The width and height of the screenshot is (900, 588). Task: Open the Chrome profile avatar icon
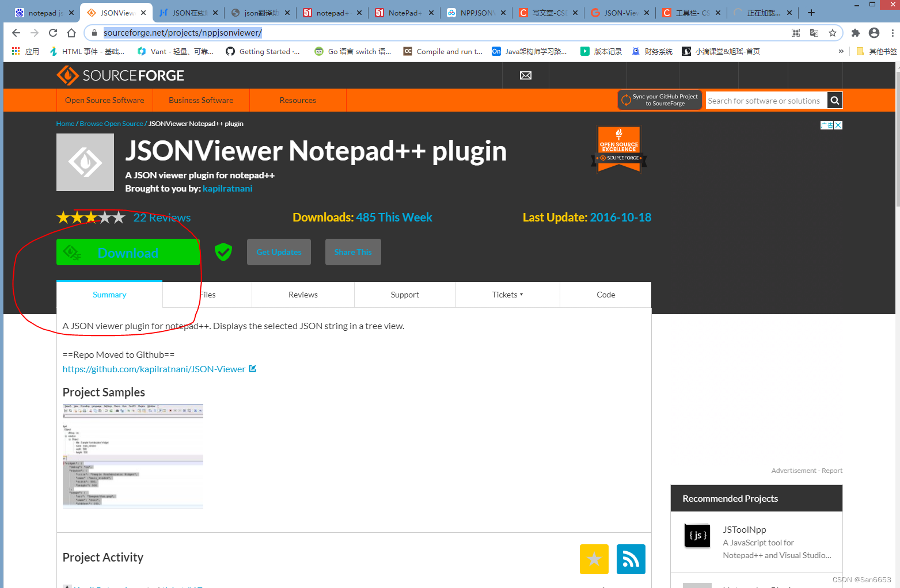pyautogui.click(x=874, y=33)
